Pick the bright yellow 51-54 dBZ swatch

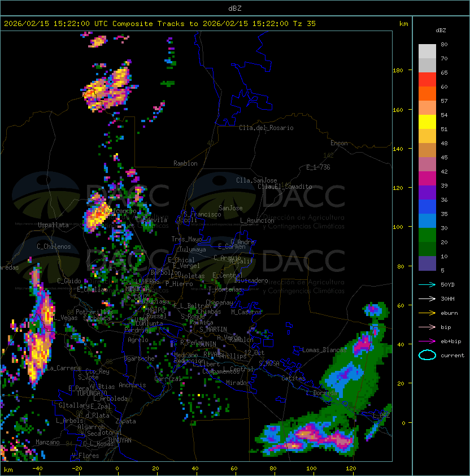pyautogui.click(x=427, y=122)
